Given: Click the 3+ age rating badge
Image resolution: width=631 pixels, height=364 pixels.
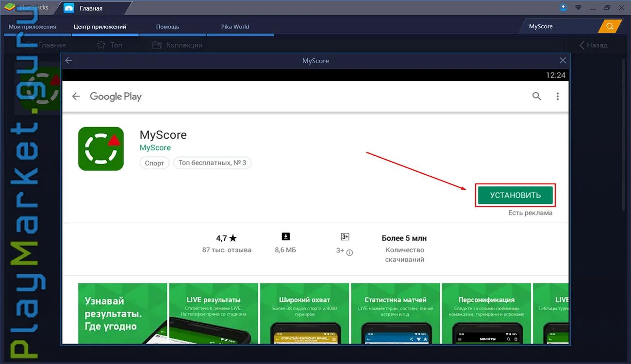Looking at the screenshot, I should (x=345, y=237).
